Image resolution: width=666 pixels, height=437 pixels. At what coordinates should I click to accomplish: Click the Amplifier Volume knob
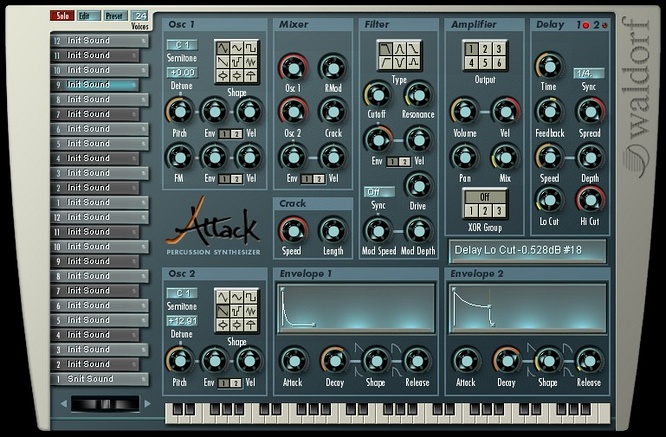tap(465, 112)
